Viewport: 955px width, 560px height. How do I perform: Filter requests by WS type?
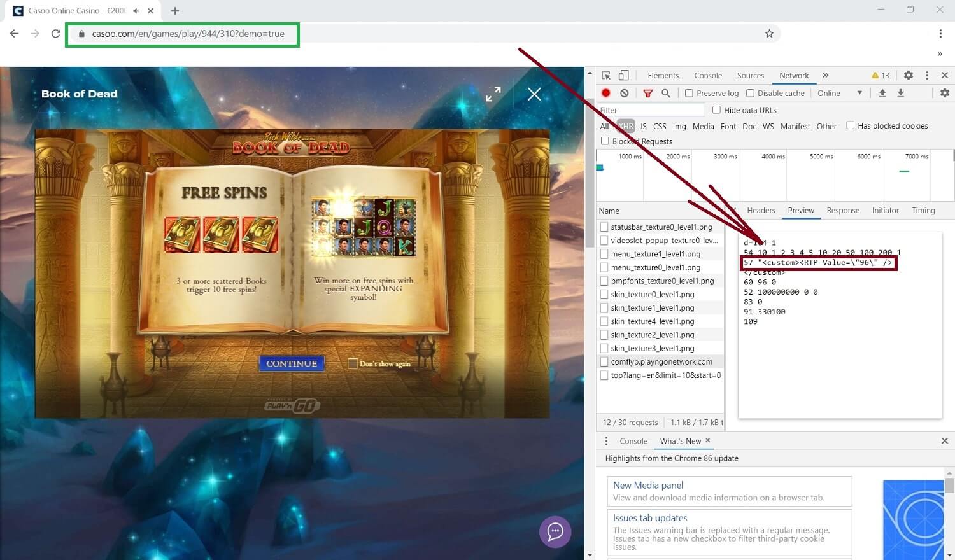[768, 126]
